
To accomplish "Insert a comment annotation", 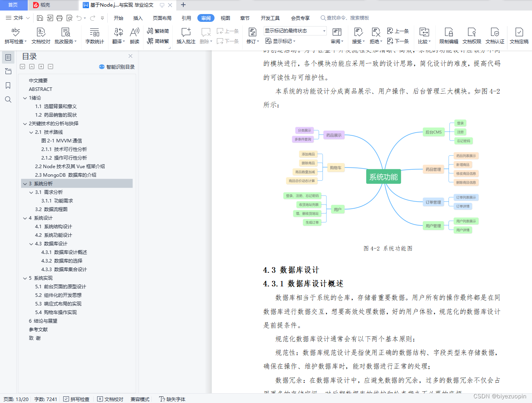I will coord(186,36).
